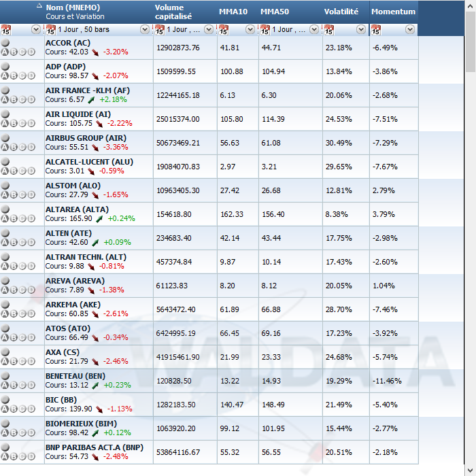
Task: Open AIRBUS GROUP (AIR) stock name
Action: [x=86, y=138]
